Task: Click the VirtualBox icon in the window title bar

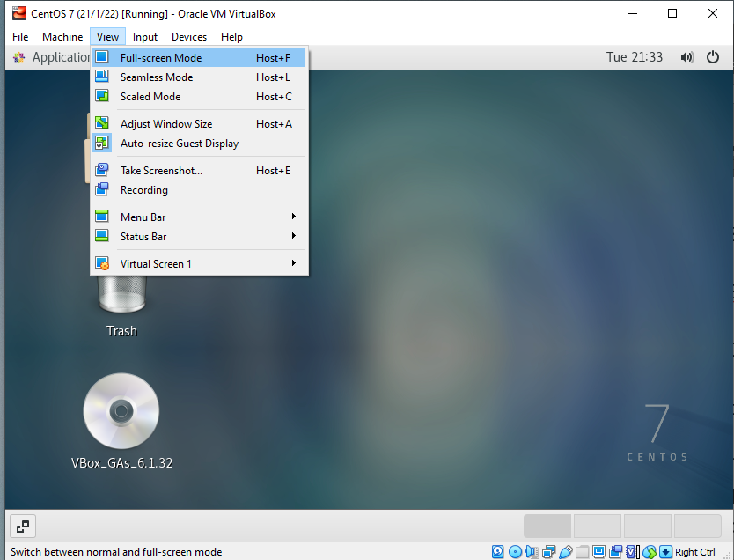Action: (x=19, y=13)
